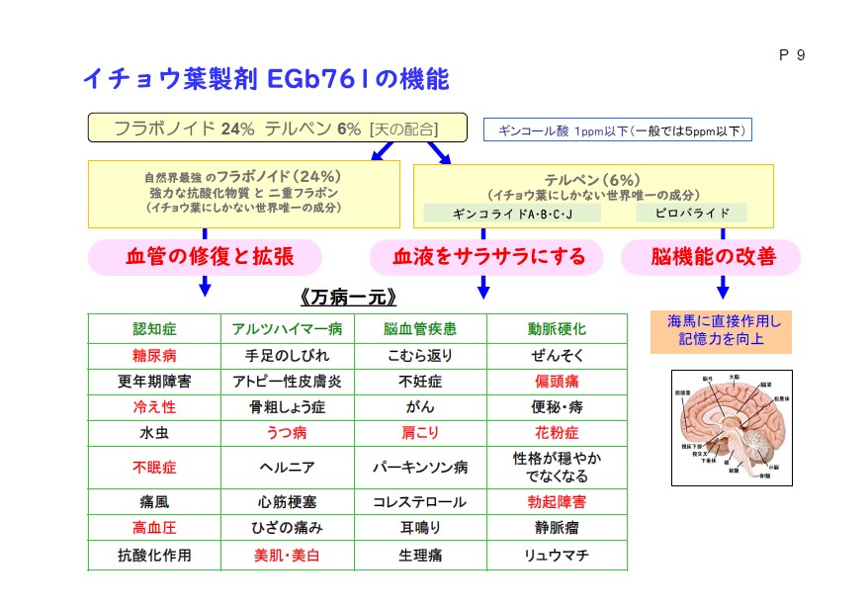Select the アトピー性皮膚炎 table cell

click(x=288, y=382)
